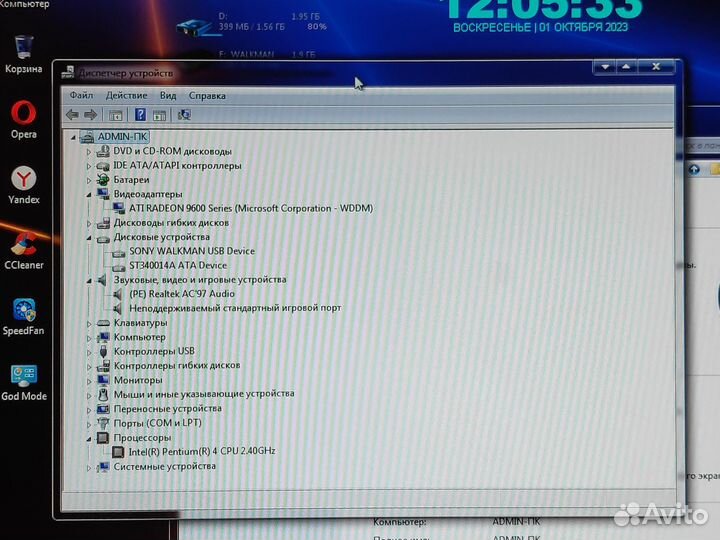This screenshot has width=720, height=540.
Task: Click the properties pane toolbar icon
Action: tap(159, 115)
